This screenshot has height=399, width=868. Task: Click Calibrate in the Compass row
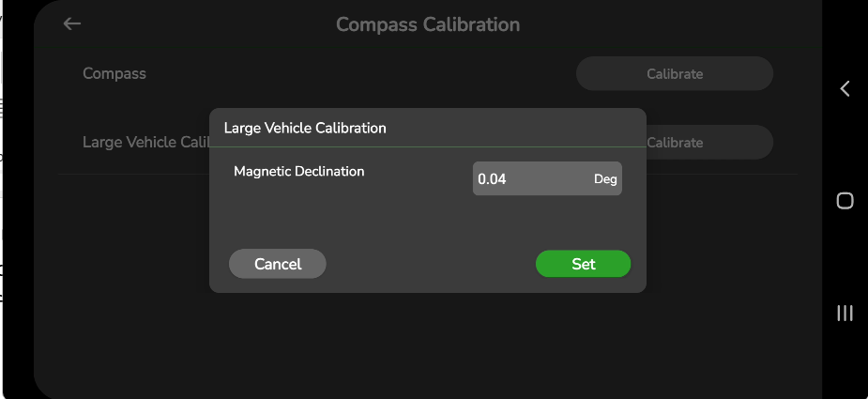(x=674, y=73)
